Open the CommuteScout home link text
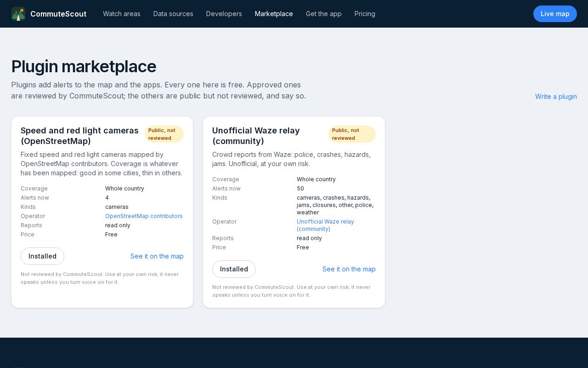The height and width of the screenshot is (368, 588). (x=58, y=14)
